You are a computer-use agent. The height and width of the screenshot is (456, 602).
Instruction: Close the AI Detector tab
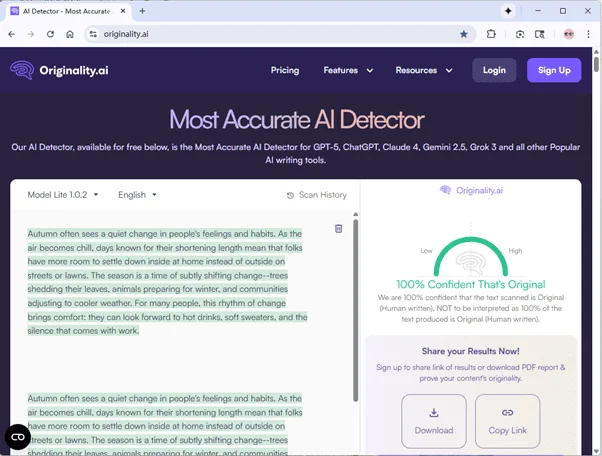point(123,11)
